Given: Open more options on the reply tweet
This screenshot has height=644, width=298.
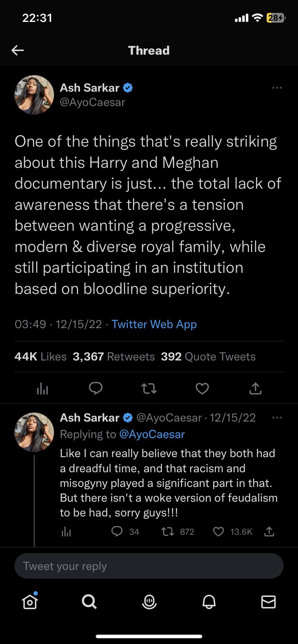Looking at the screenshot, I should [277, 417].
